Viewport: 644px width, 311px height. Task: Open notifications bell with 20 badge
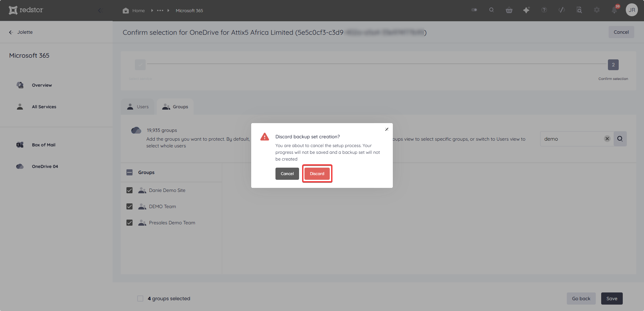pyautogui.click(x=615, y=10)
